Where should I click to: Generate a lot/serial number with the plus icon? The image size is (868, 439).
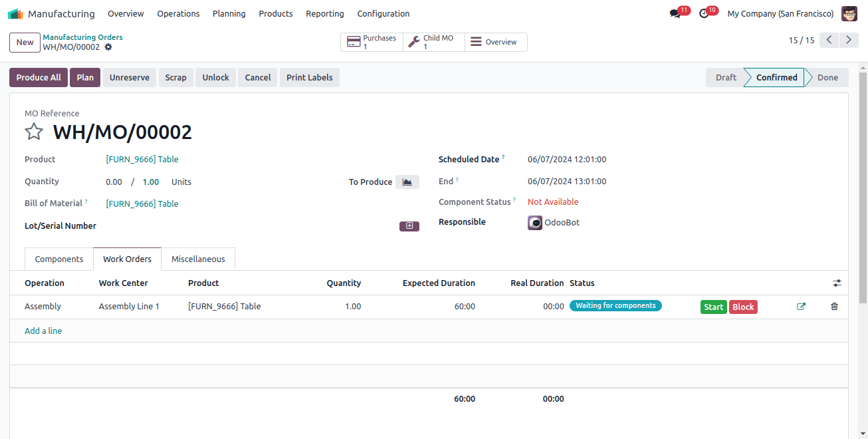click(409, 226)
